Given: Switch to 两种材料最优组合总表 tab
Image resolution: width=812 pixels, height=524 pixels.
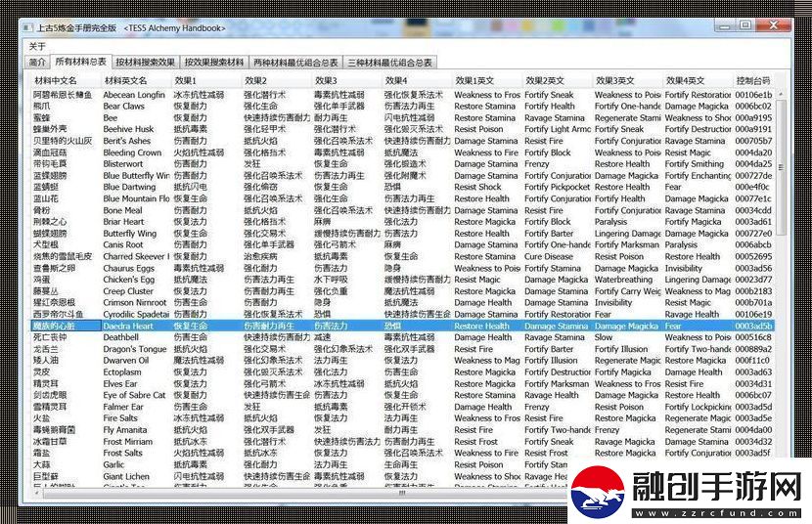Looking at the screenshot, I should point(295,63).
